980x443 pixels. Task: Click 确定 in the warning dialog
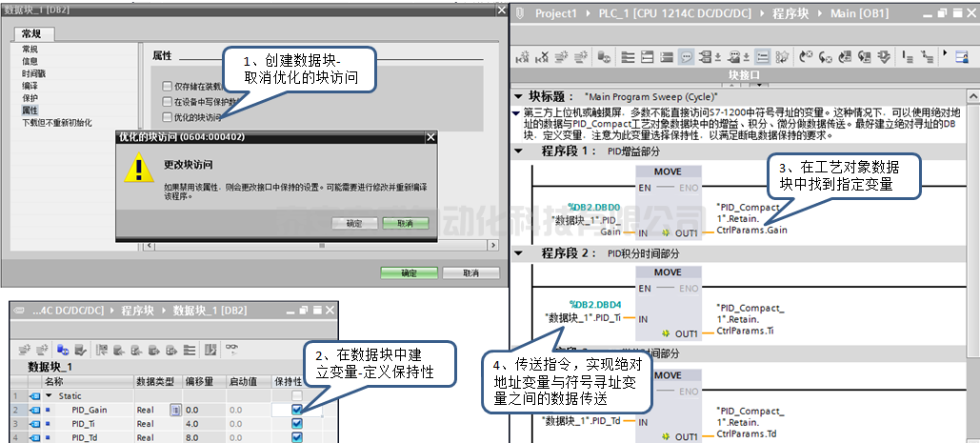pyautogui.click(x=354, y=223)
